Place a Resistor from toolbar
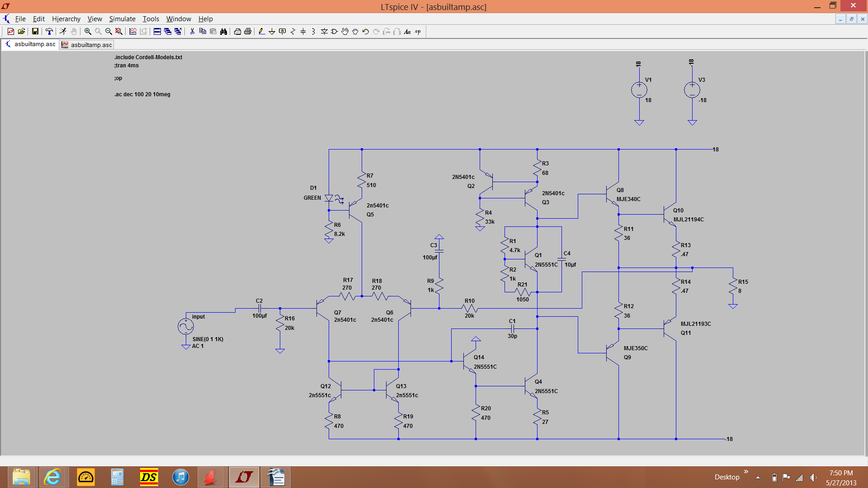The image size is (868, 488). click(x=293, y=31)
